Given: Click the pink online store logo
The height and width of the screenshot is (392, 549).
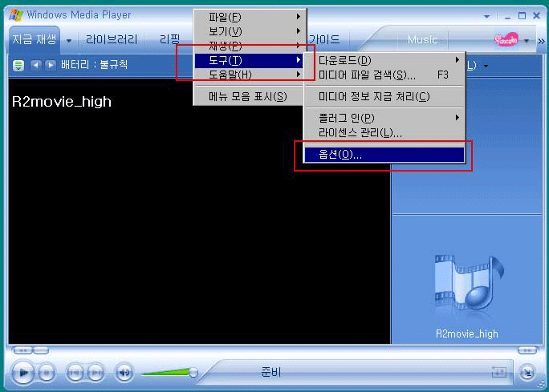Looking at the screenshot, I should [506, 40].
